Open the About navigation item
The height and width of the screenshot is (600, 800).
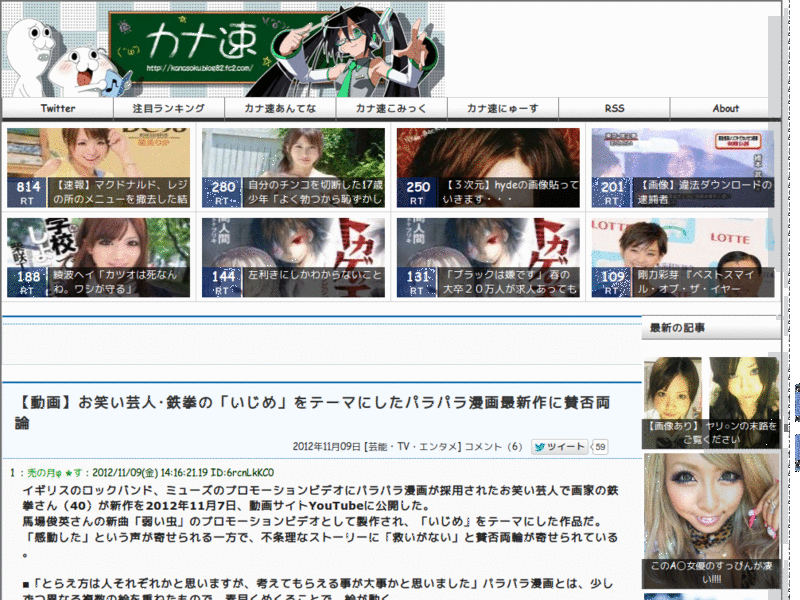click(725, 108)
